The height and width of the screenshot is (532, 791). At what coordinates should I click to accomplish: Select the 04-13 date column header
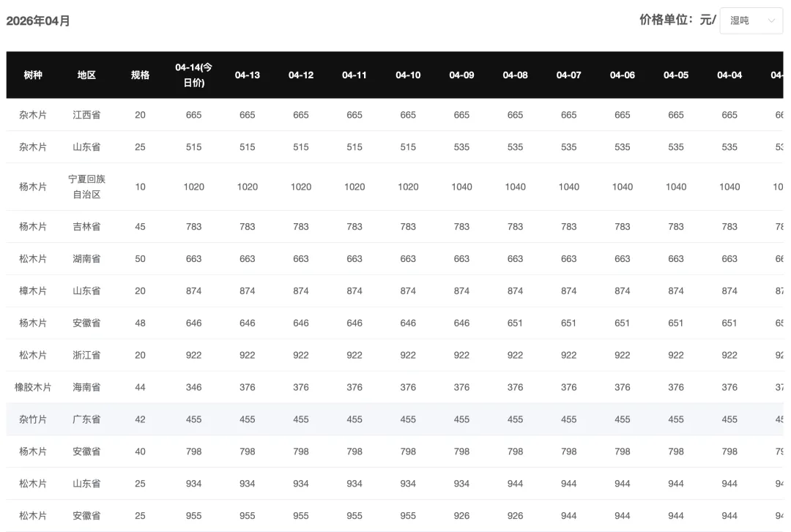pos(248,75)
